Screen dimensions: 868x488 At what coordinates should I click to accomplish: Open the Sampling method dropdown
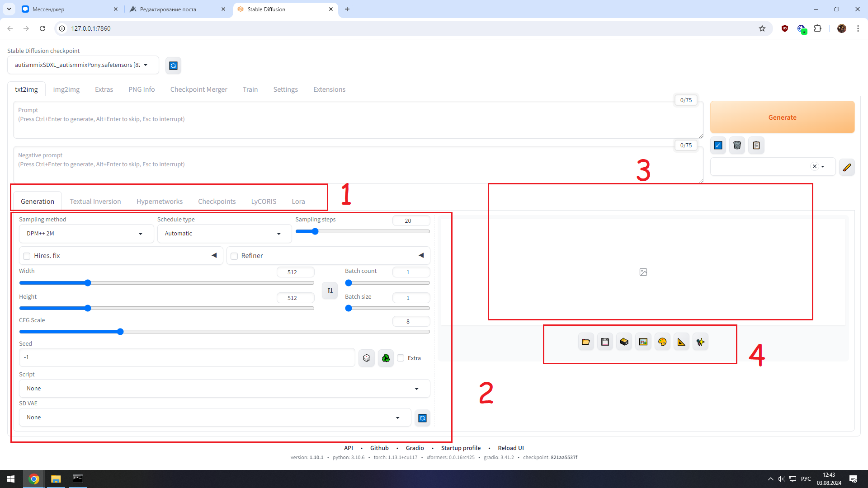pos(86,234)
